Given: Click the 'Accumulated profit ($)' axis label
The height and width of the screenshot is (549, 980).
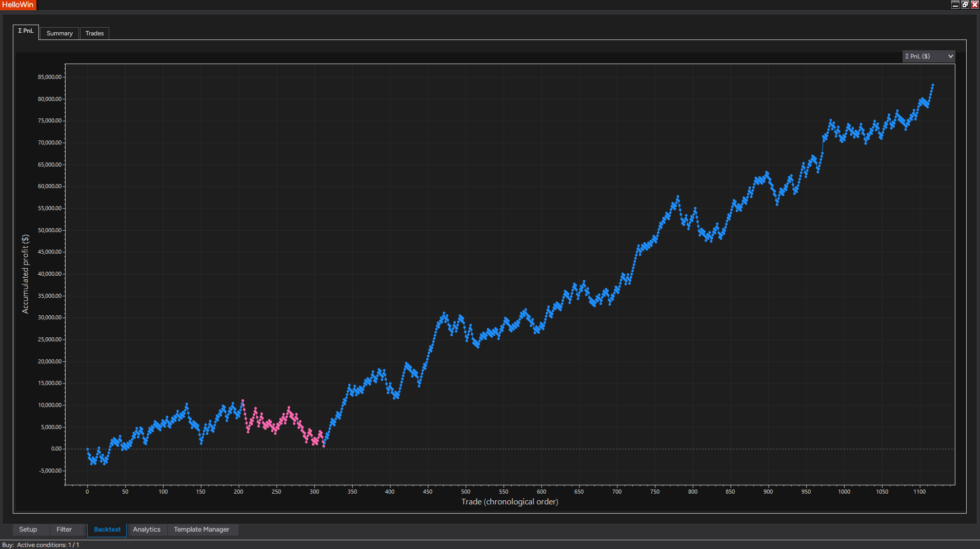Looking at the screenshot, I should [25, 274].
